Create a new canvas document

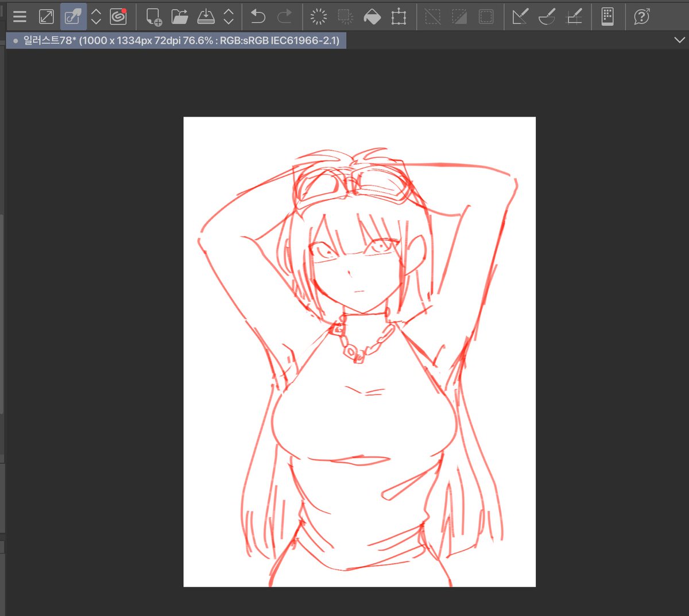point(153,17)
